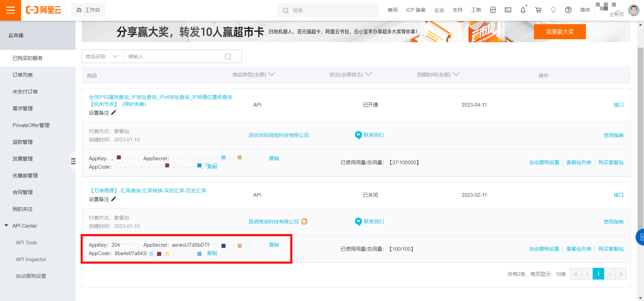Open 自动复购设置 for the 汇率查询 product
Screen dimensions: 644x301
(x=544, y=249)
